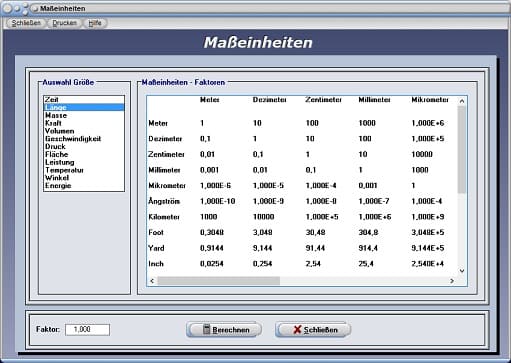511x363 pixels.
Task: Click the 1,000E-6 value in Mikrometer row
Action: point(216,186)
